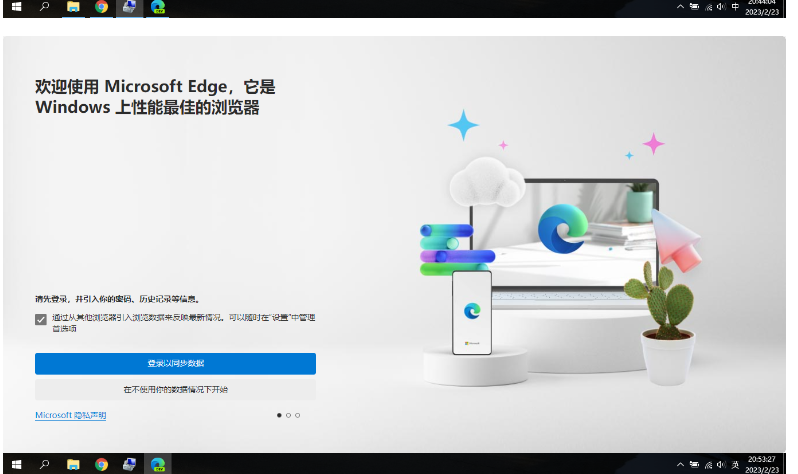Select the computer-printer app on upper taskbar
This screenshot has width=798, height=474.
pos(129,7)
